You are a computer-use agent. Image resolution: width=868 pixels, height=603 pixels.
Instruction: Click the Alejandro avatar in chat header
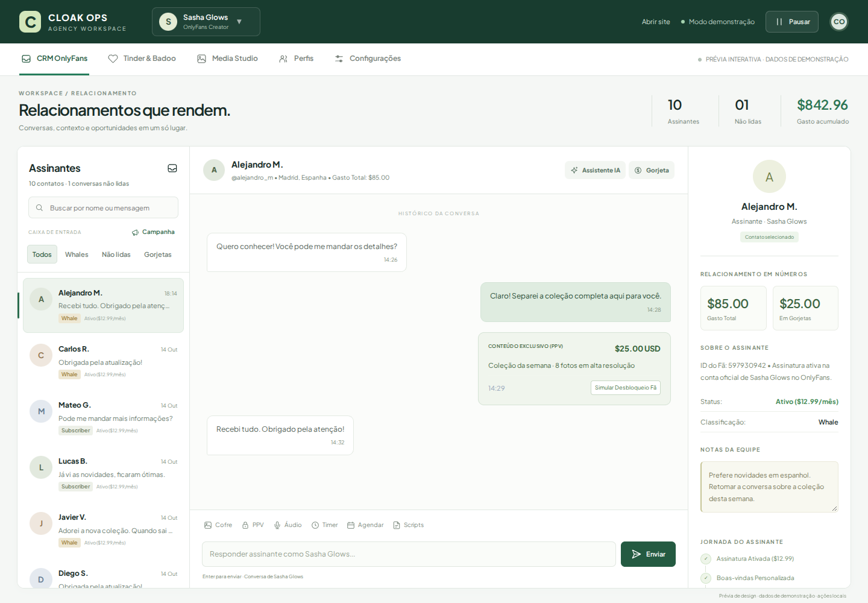point(214,170)
